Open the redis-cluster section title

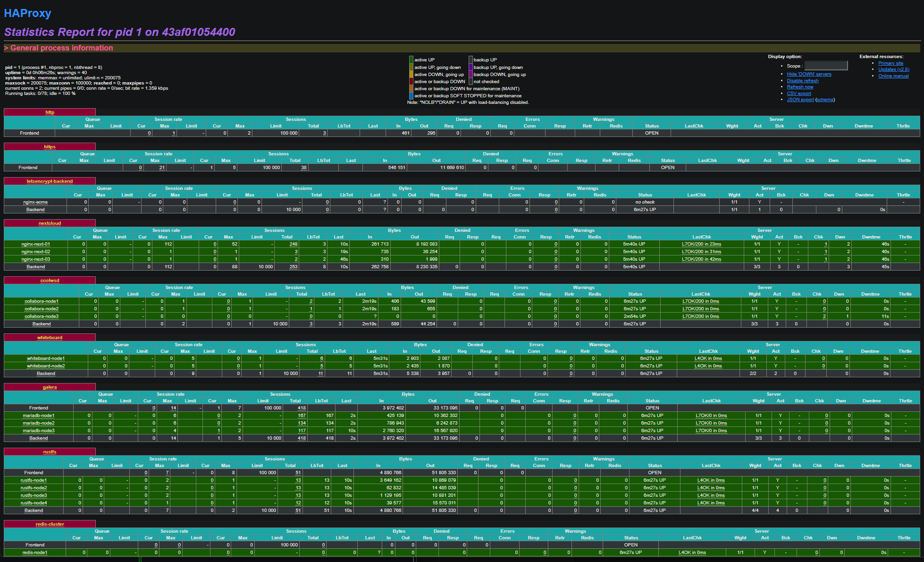[x=50, y=524]
